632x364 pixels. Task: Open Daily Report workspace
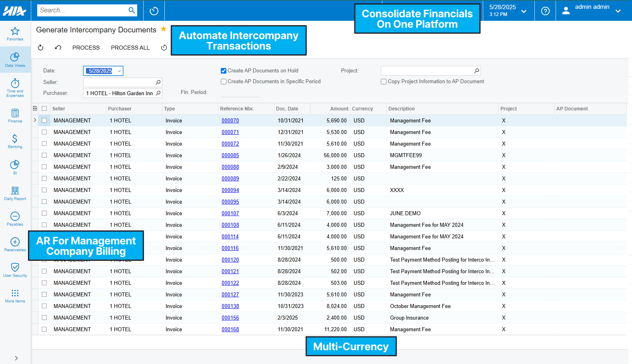point(15,193)
